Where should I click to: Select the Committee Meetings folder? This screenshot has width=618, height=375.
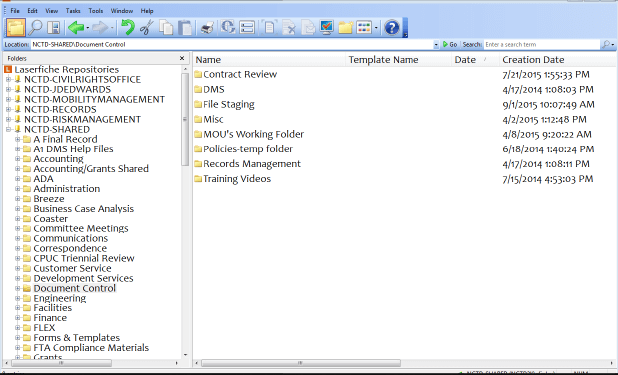81,228
